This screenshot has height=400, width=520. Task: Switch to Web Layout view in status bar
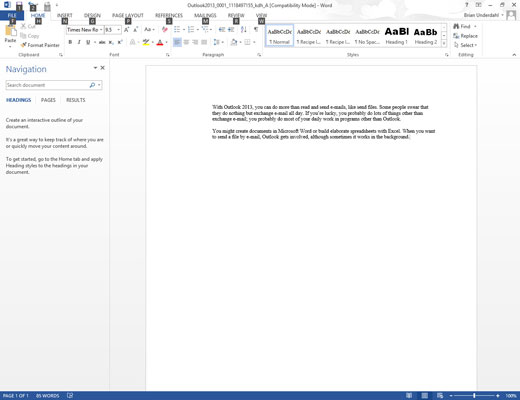point(440,396)
